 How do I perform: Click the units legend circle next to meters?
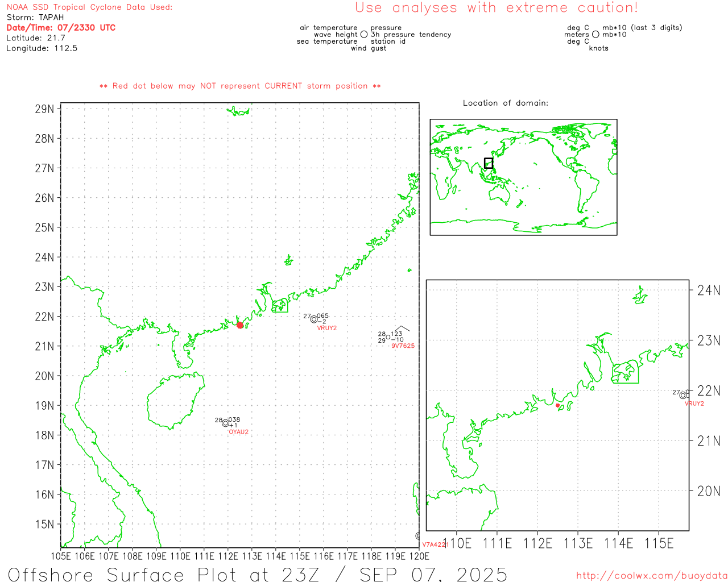coord(595,35)
